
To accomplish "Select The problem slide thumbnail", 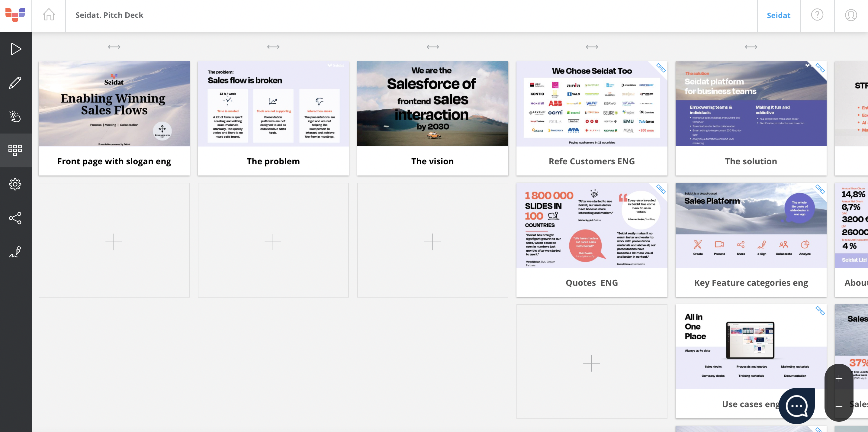I will (x=273, y=104).
